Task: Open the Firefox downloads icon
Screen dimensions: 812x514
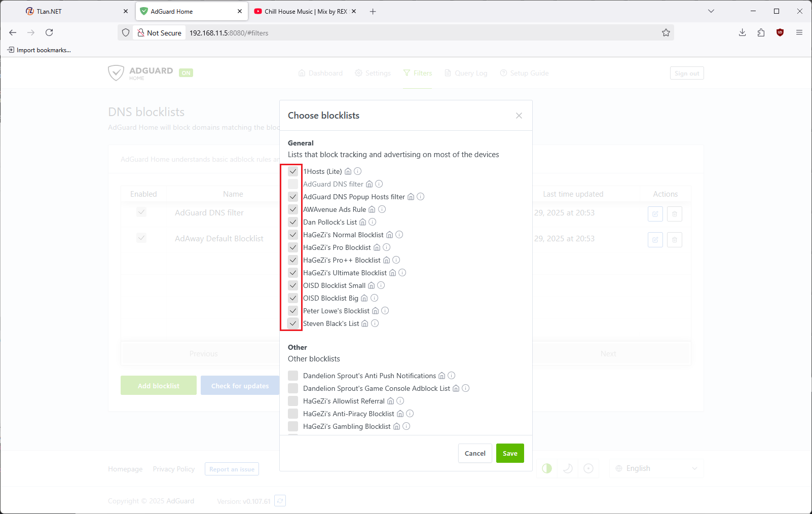Action: tap(742, 32)
